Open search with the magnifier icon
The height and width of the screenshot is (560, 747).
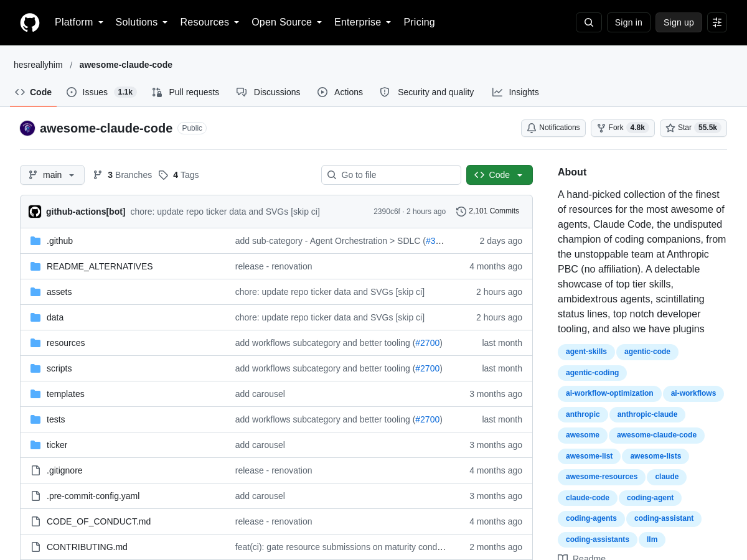pos(589,22)
